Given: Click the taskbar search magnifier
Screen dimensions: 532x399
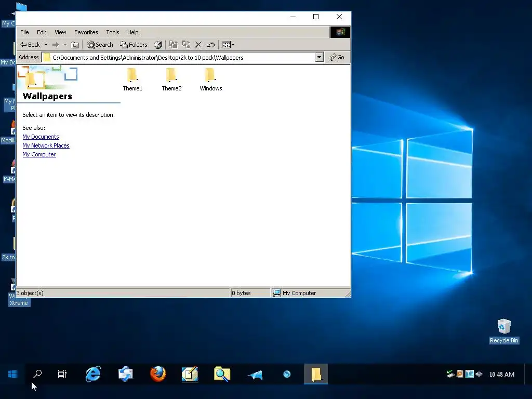Looking at the screenshot, I should 37,374.
